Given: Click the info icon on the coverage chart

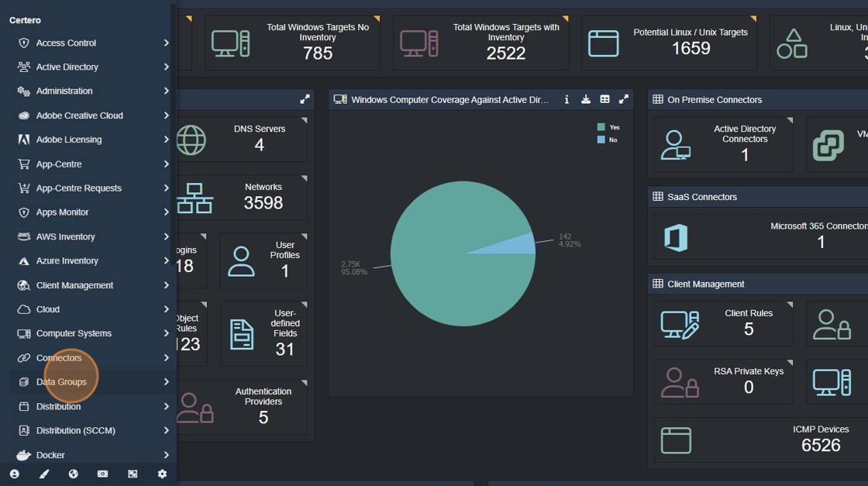Looking at the screenshot, I should point(567,100).
